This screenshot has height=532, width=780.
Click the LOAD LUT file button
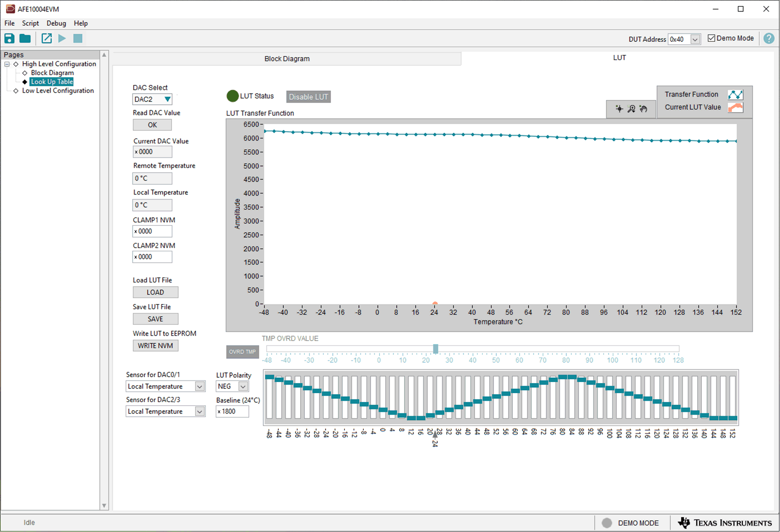tap(155, 292)
